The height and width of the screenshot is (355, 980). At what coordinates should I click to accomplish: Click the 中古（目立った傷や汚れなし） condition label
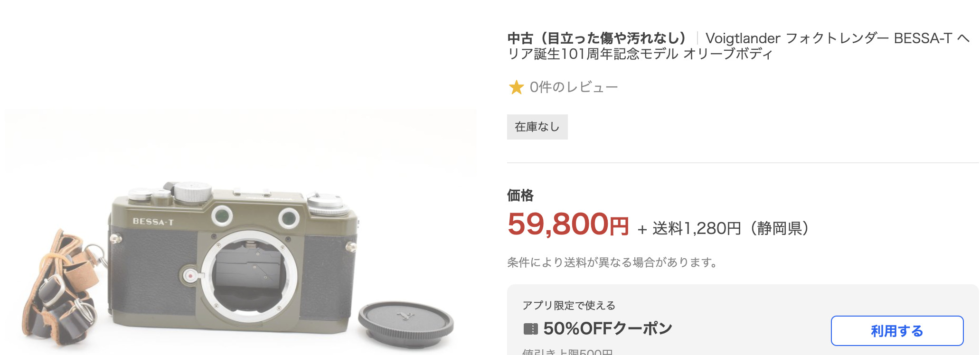pos(597,38)
